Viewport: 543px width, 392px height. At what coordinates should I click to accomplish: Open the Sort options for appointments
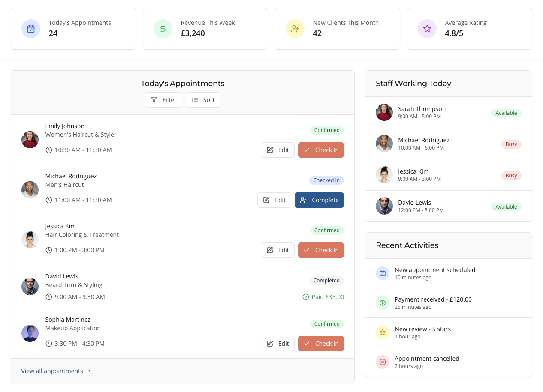(203, 99)
